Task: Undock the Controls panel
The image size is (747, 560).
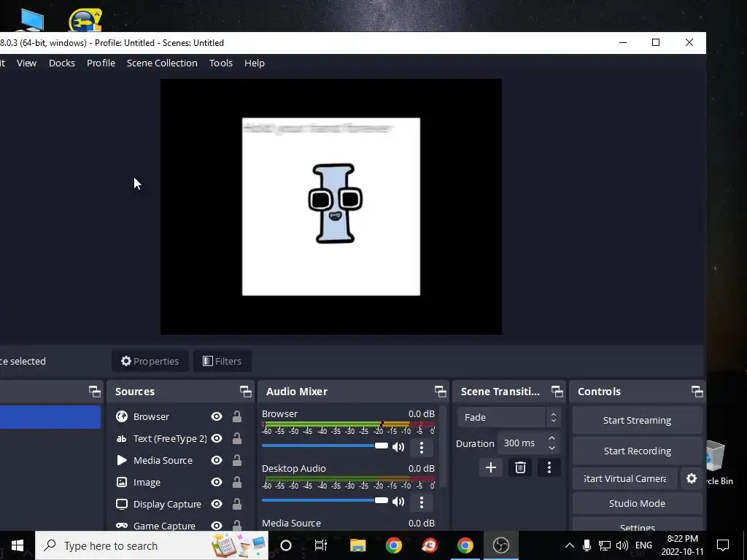Action: point(697,392)
